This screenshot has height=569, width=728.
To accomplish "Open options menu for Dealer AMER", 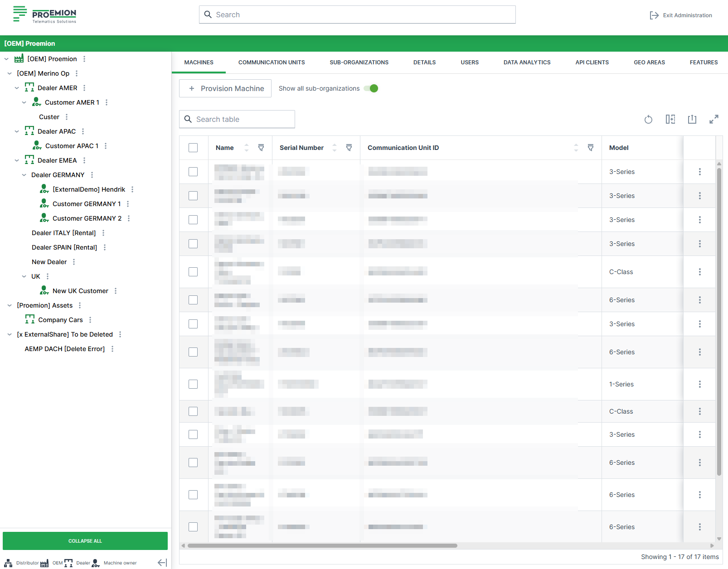I will [84, 88].
